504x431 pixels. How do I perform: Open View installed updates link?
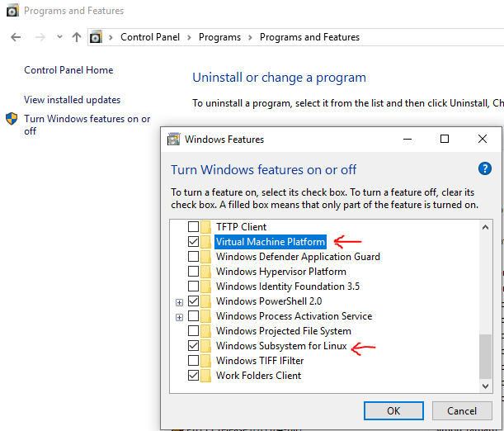click(72, 100)
